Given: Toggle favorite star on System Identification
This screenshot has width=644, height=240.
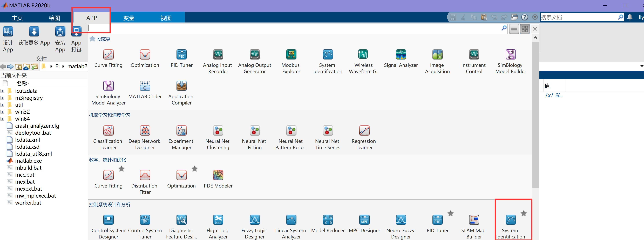Looking at the screenshot, I should [524, 213].
